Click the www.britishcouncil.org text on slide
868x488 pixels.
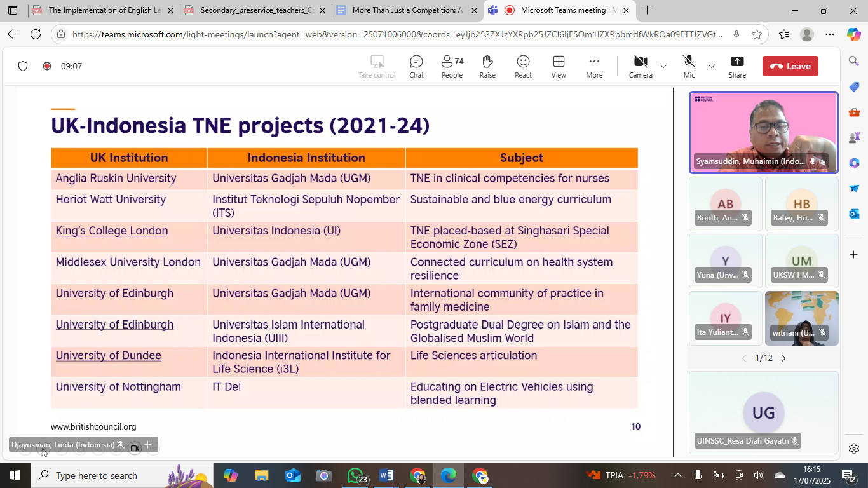[x=93, y=427]
